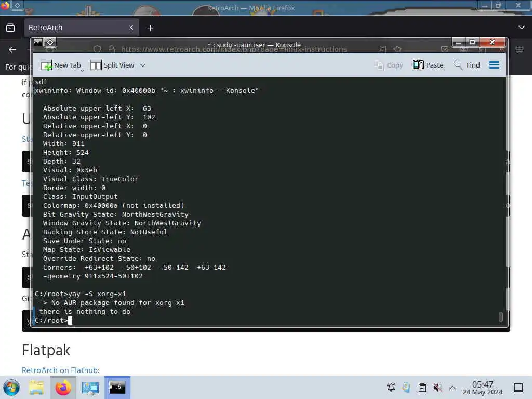Open the clock showing 05:47
The image size is (532, 399).
[482, 388]
